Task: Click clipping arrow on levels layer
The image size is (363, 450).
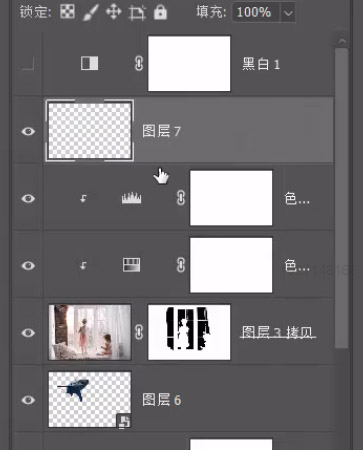Action: 83,199
